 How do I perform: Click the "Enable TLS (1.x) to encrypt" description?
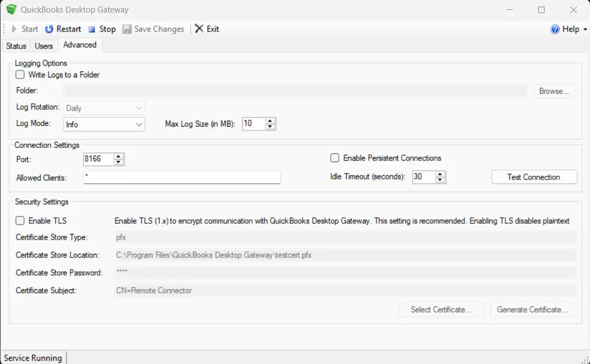(342, 220)
